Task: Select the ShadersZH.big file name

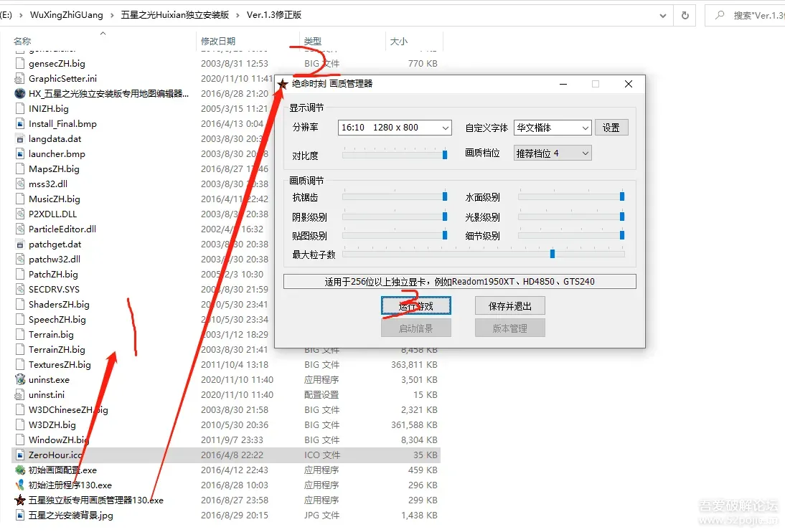Action: click(59, 304)
